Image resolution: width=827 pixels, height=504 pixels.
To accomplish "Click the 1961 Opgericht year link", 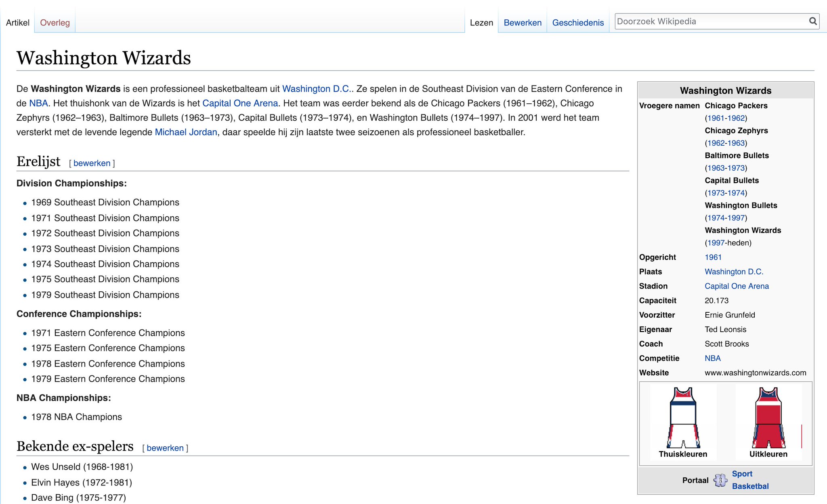I will (x=713, y=257).
